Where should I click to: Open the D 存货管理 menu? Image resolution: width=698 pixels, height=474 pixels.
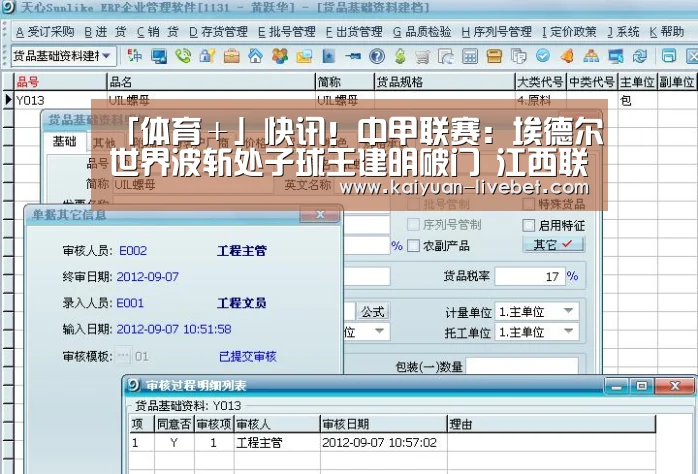(x=218, y=32)
